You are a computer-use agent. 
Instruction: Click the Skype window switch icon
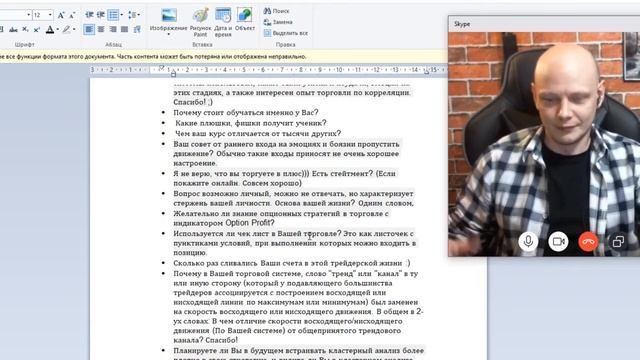click(618, 242)
